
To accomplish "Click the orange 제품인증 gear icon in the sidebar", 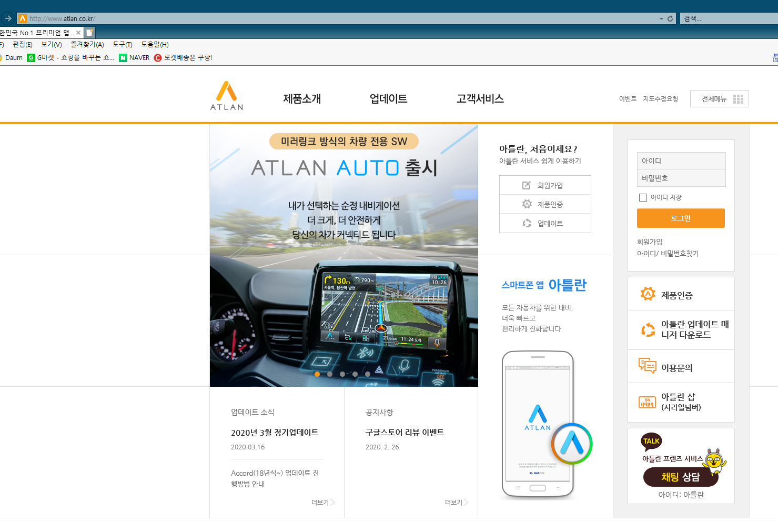I will point(648,294).
